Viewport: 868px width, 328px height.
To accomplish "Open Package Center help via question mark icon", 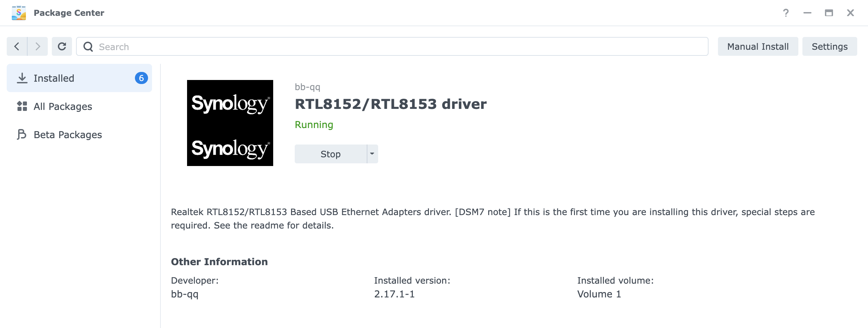I will pyautogui.click(x=786, y=13).
